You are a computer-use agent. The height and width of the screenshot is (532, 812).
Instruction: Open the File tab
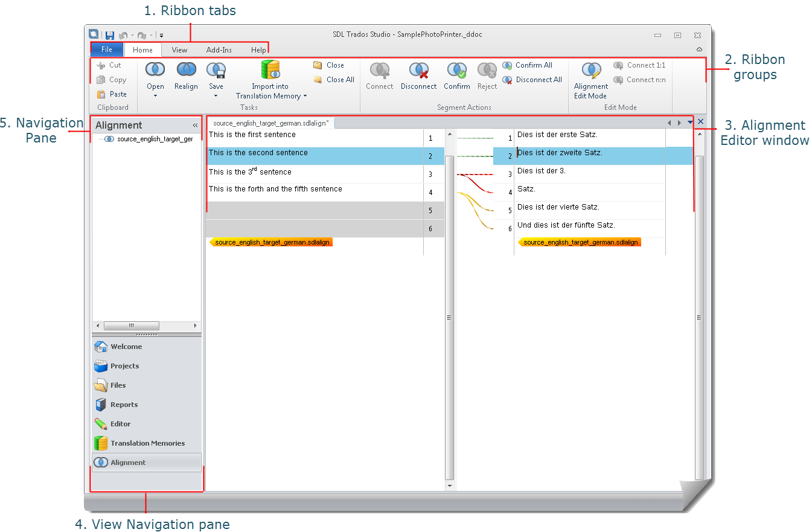[107, 50]
